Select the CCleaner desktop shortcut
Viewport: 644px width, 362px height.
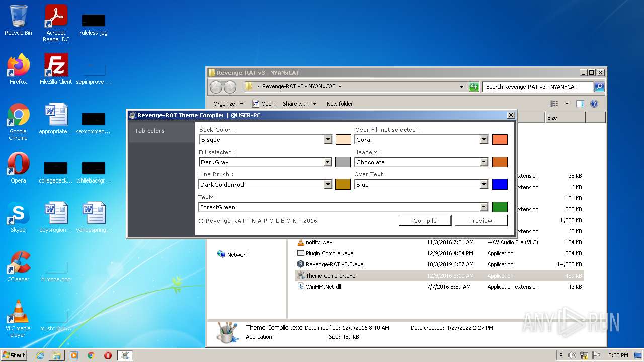[x=18, y=266]
